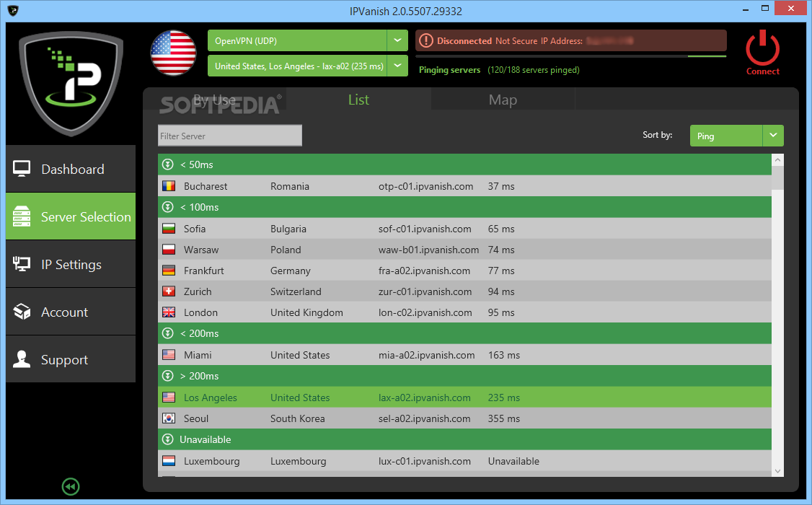Collapse the Unavailable server group
The height and width of the screenshot is (505, 812).
168,439
